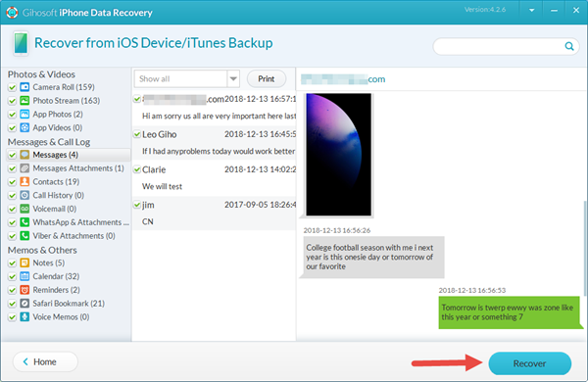This screenshot has height=382, width=588.
Task: Click the Camera Roll icon
Action: pyautogui.click(x=24, y=87)
